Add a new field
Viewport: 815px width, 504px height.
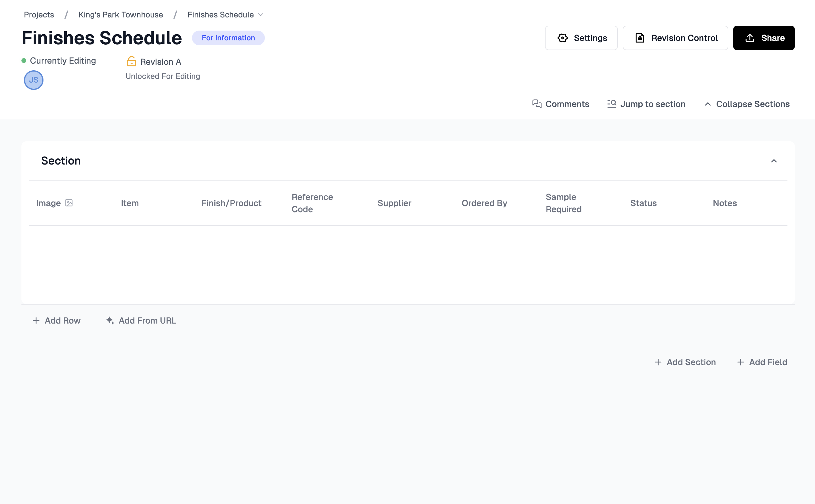point(762,362)
